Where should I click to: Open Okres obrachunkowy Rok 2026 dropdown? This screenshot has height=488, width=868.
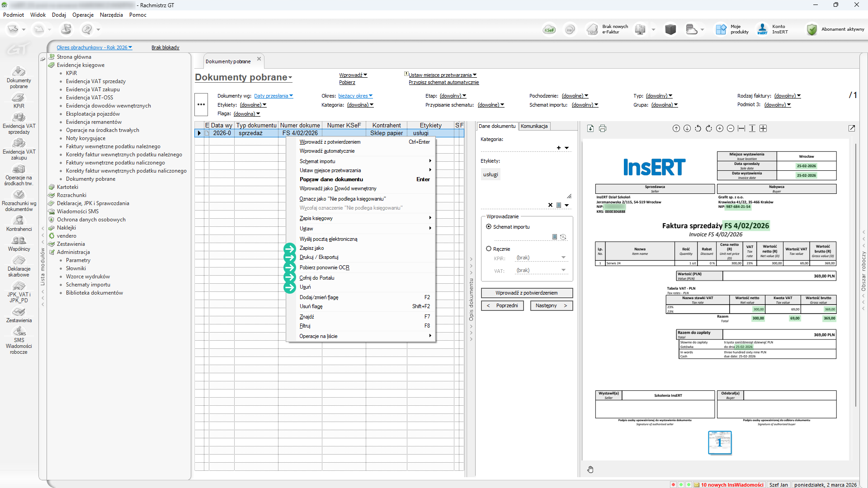(x=94, y=47)
